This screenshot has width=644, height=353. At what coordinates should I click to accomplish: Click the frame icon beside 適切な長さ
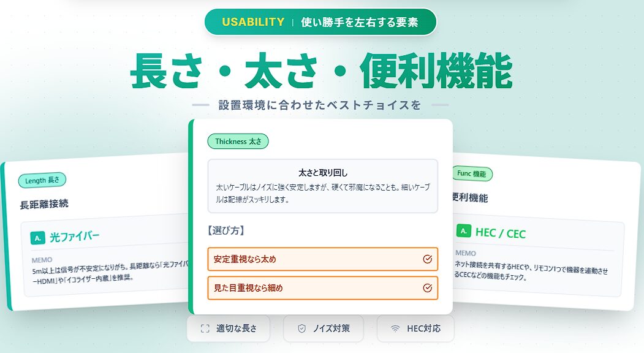pyautogui.click(x=206, y=328)
